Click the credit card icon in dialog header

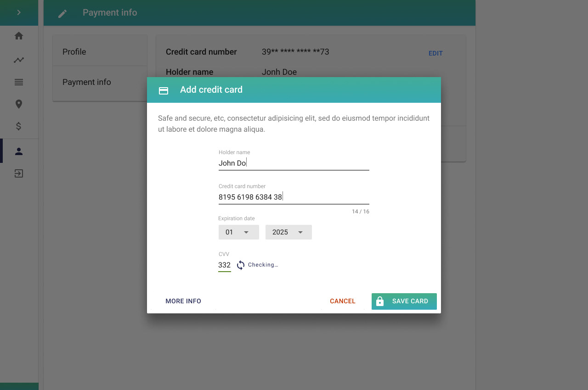(164, 90)
